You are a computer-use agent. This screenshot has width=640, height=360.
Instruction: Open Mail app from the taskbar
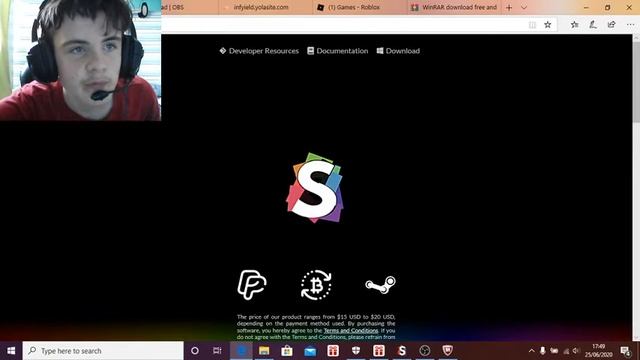(x=310, y=351)
